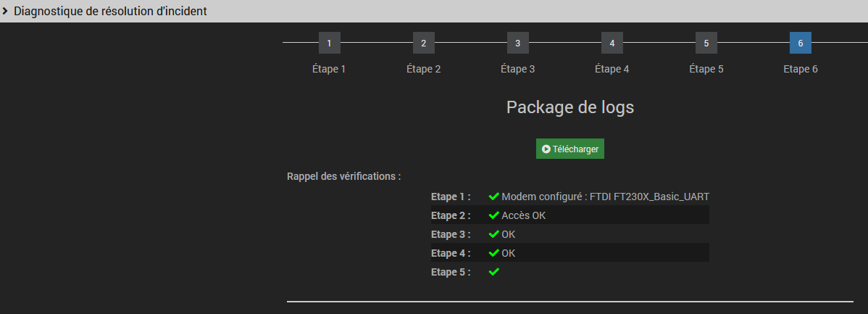Click the Télécharger play icon
The image size is (868, 314).
pyautogui.click(x=546, y=149)
